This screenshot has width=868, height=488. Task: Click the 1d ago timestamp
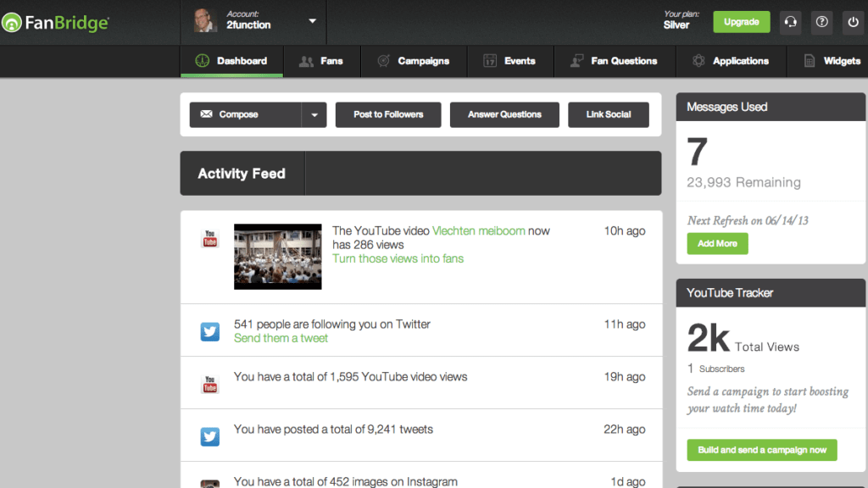pyautogui.click(x=628, y=482)
